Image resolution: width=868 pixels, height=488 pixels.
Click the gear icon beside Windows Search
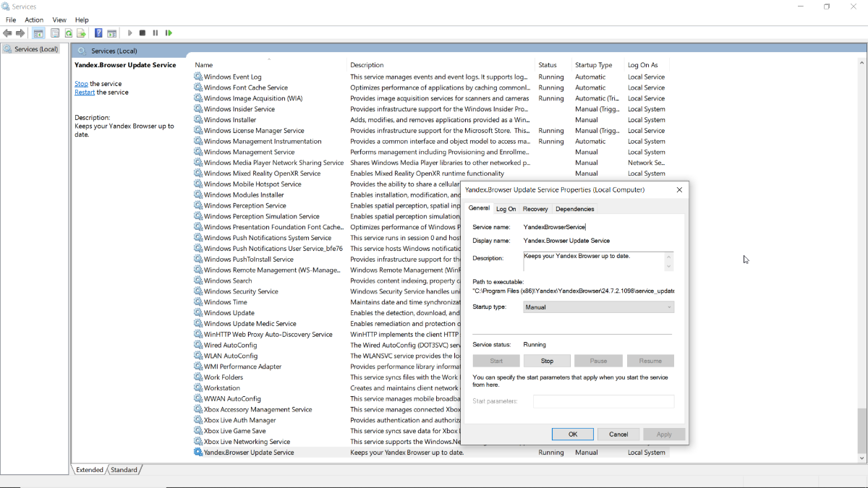tap(198, 281)
